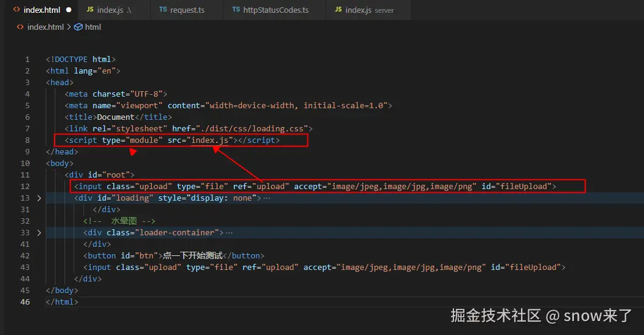Select index.html in the breadcrumb
The image size is (644, 335).
coord(46,27)
